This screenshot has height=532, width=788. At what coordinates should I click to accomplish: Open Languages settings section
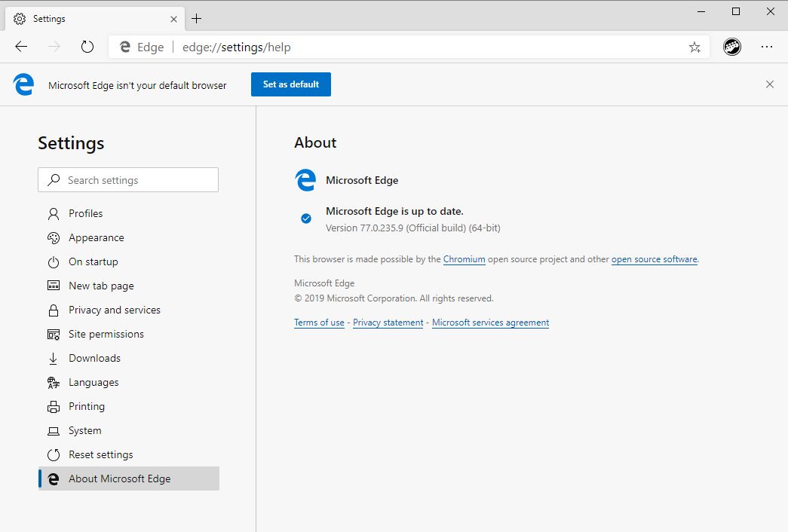tap(94, 382)
